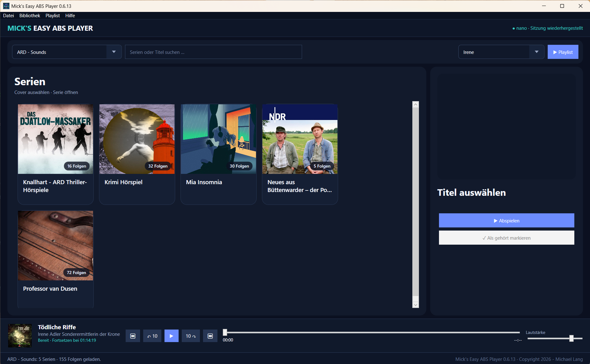Expand the Irene playlist dropdown arrow

537,52
